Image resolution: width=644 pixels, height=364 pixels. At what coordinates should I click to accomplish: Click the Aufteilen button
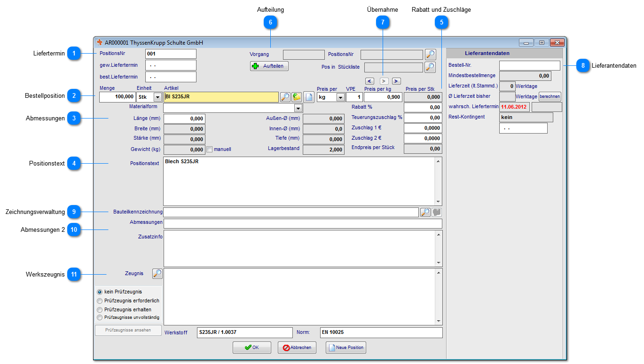pos(269,66)
